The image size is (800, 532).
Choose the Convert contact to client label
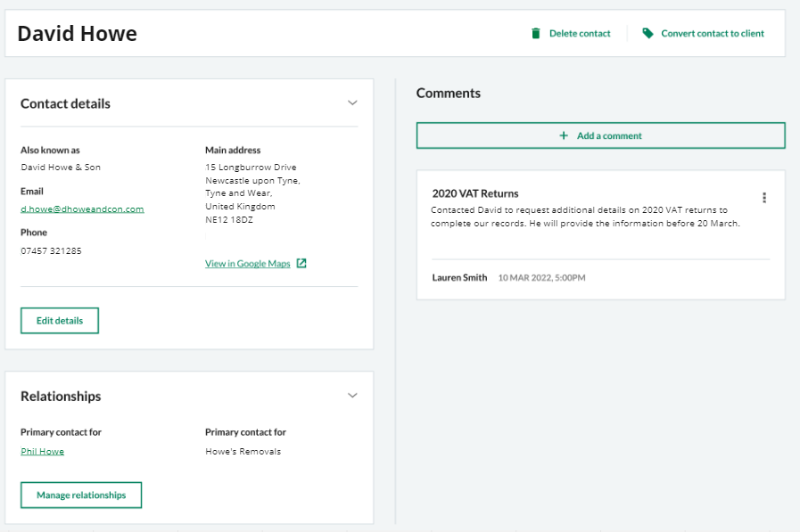click(713, 34)
